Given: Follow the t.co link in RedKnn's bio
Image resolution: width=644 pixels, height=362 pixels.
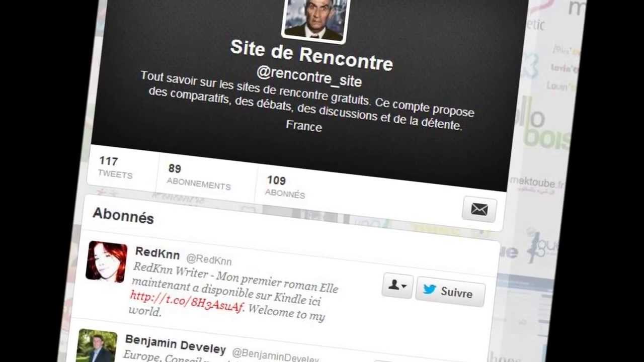Looking at the screenshot, I should 187,301.
